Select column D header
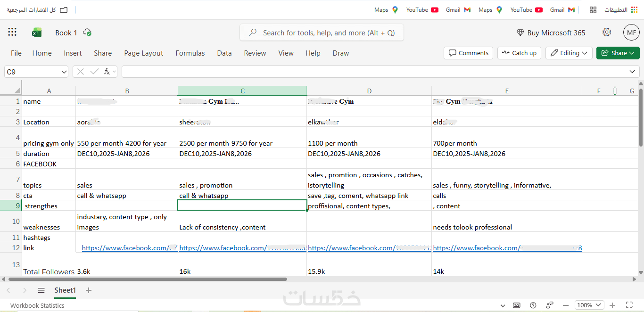Viewport: 644px width, 312px height. [369, 90]
